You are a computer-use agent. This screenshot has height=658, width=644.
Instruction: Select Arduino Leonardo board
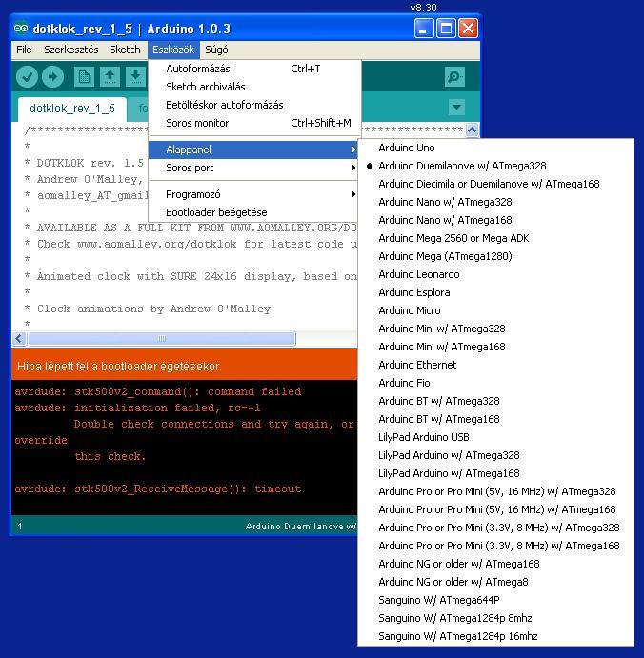[x=495, y=274]
